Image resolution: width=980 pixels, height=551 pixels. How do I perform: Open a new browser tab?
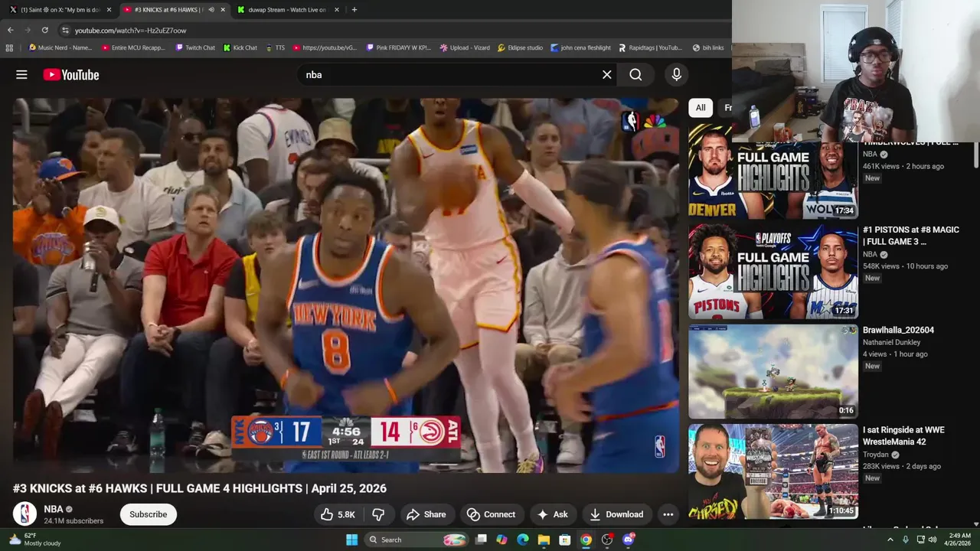point(354,10)
